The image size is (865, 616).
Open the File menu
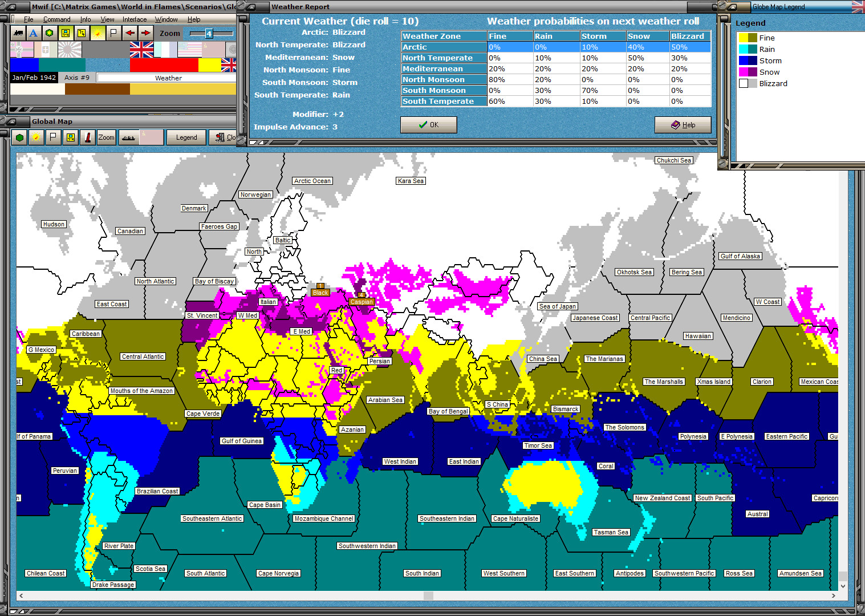(29, 19)
